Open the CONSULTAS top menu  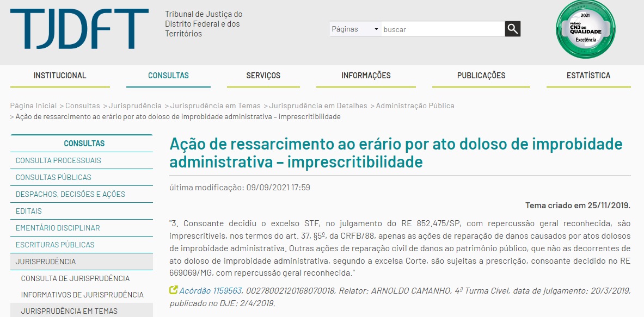[168, 76]
